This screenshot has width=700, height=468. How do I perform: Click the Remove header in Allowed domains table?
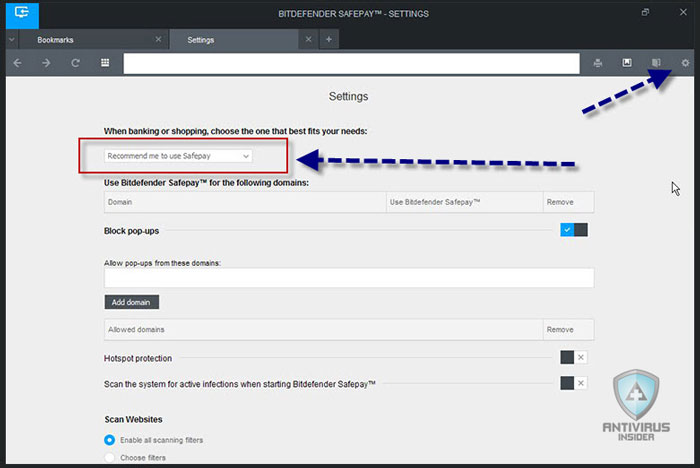coord(568,330)
